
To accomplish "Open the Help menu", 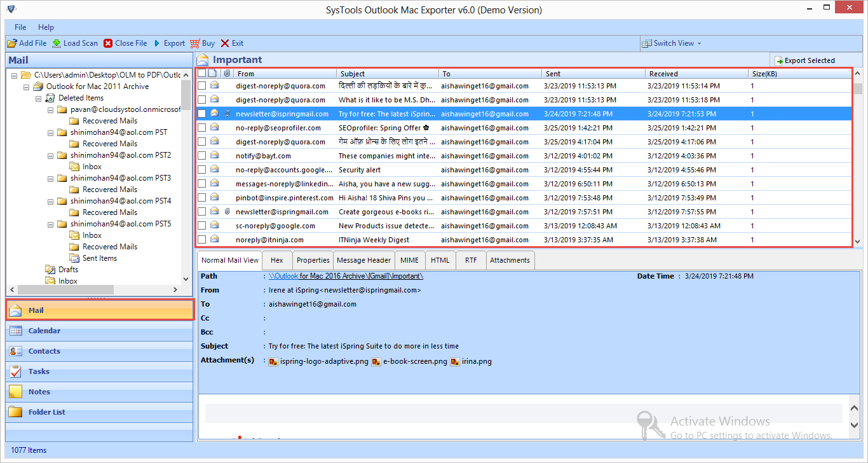I will point(46,27).
